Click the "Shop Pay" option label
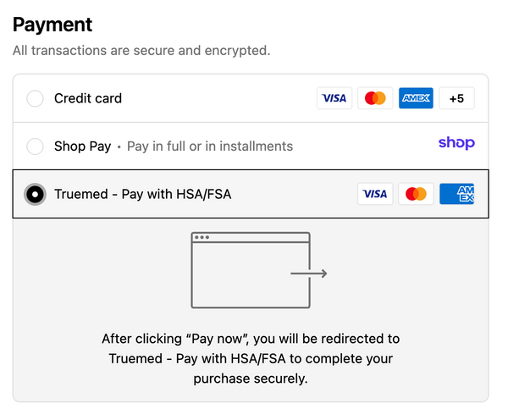Viewport: 508px width, 420px height. [82, 146]
